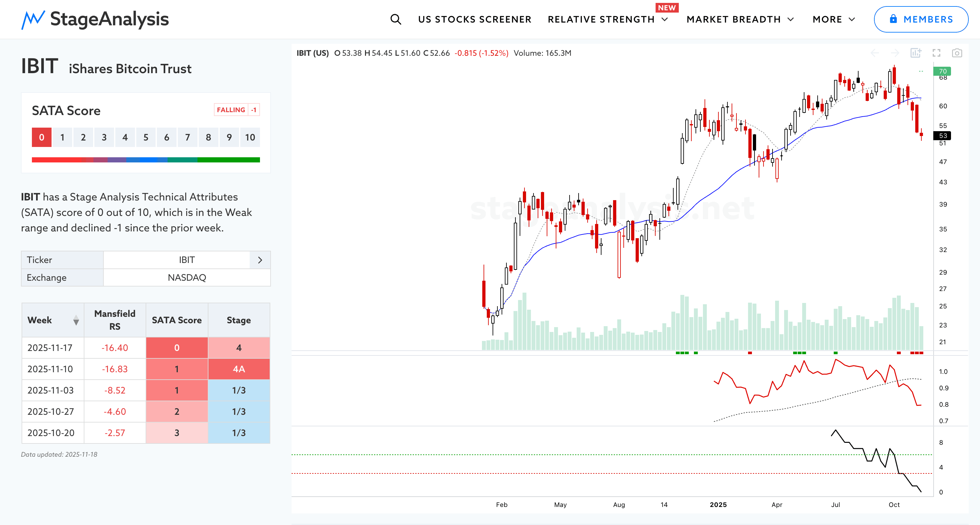Sort the table by Week column
The image size is (980, 525).
coord(76,320)
